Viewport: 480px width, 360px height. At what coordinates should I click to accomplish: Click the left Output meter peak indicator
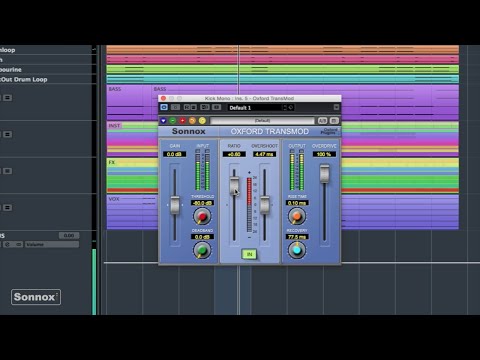pos(292,151)
